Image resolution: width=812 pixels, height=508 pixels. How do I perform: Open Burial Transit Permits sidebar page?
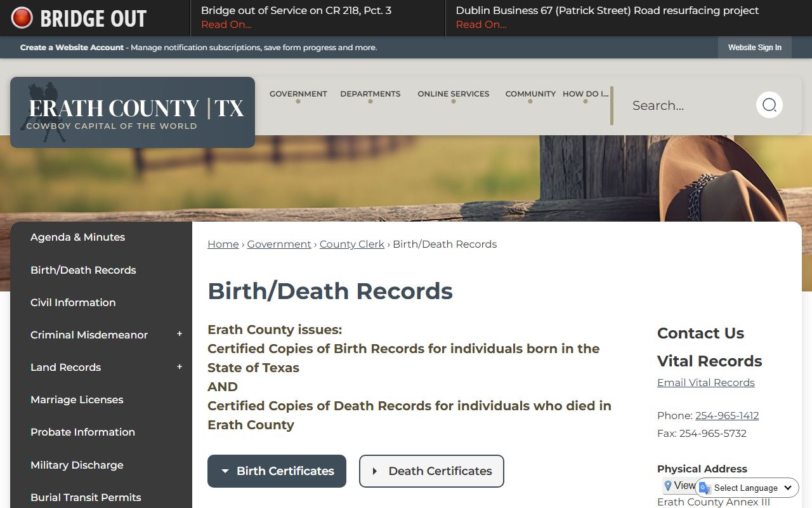tap(86, 497)
